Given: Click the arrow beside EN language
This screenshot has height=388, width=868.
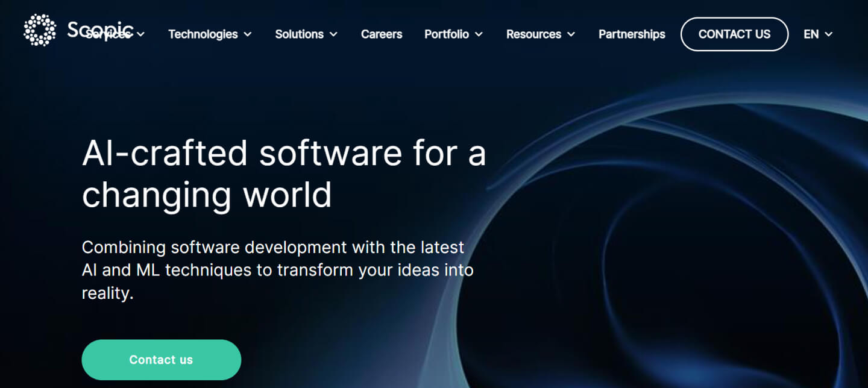Looking at the screenshot, I should (x=829, y=34).
